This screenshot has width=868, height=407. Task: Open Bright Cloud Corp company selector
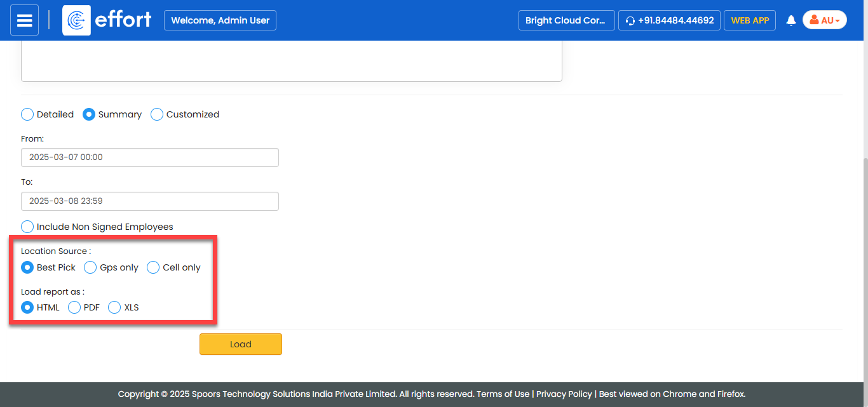pyautogui.click(x=566, y=20)
